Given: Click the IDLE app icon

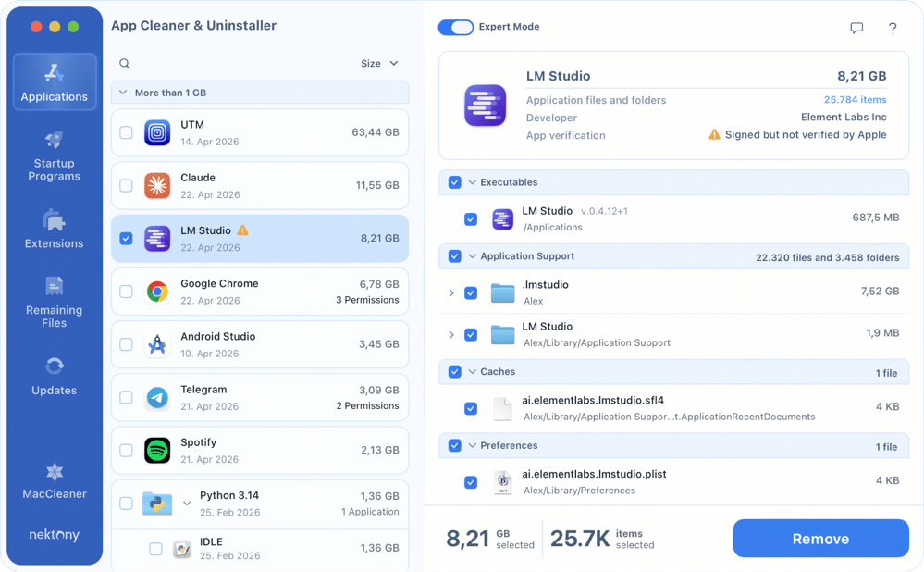Looking at the screenshot, I should 182,549.
